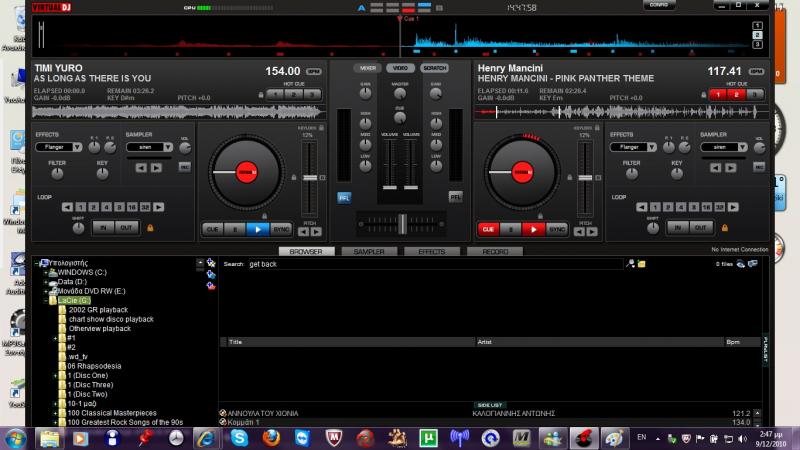Hit CUE on the left deck

tap(212, 230)
